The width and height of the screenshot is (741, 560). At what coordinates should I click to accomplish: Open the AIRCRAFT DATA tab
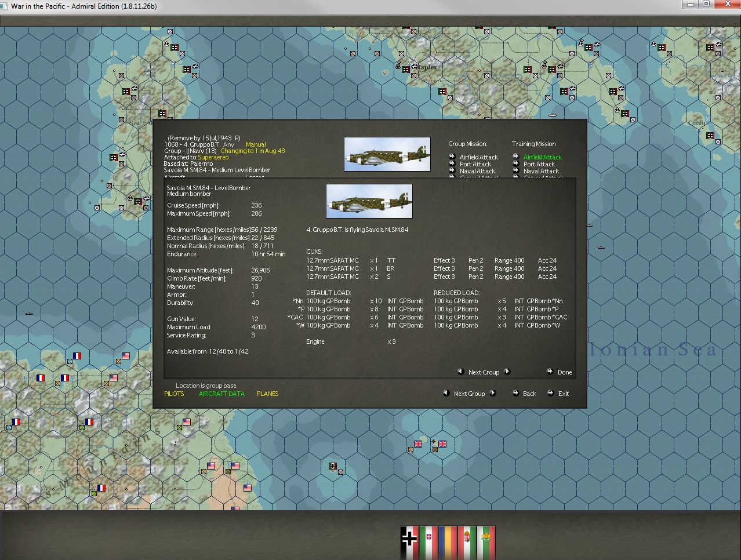coord(221,394)
